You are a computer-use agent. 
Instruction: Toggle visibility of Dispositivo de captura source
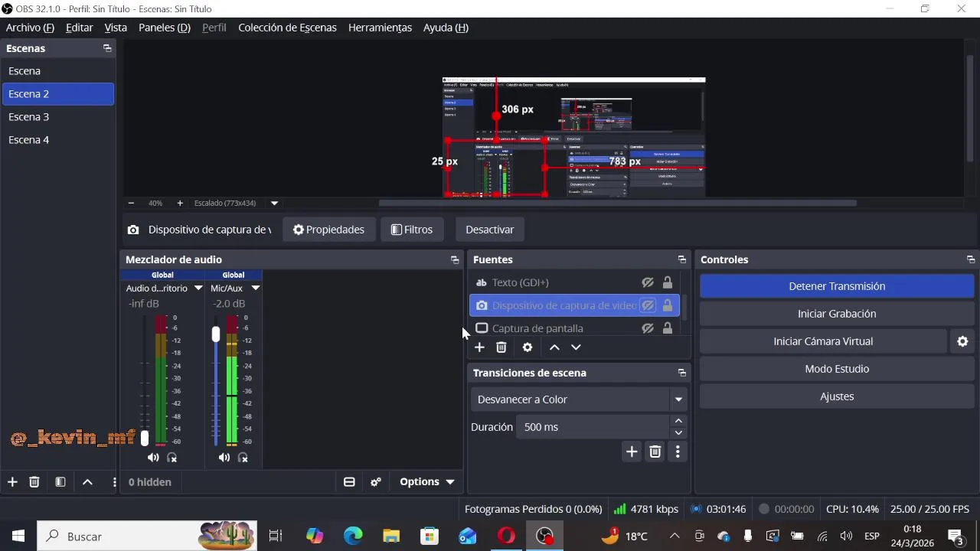click(648, 305)
